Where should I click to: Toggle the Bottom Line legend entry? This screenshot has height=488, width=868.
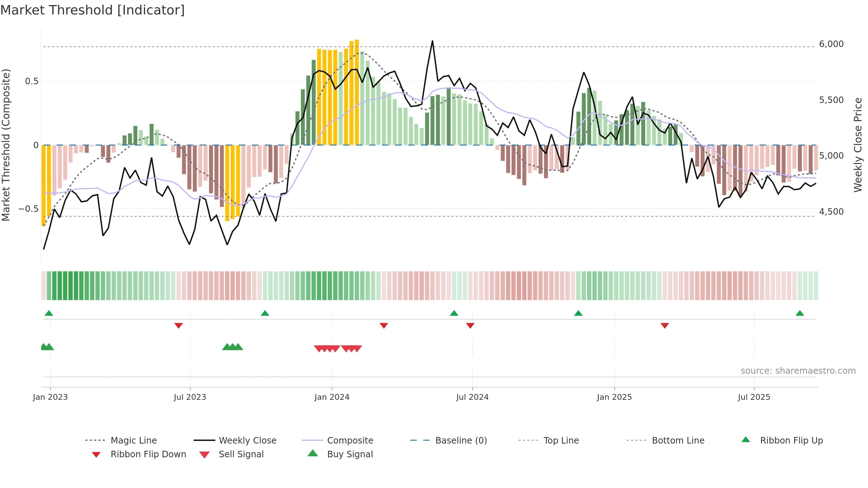(x=665, y=440)
